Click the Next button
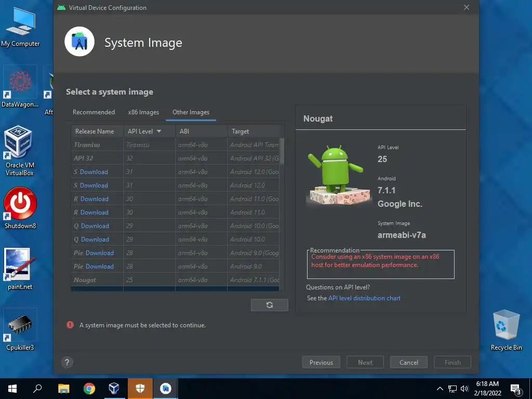Screen dimensions: 532x399 365,362
